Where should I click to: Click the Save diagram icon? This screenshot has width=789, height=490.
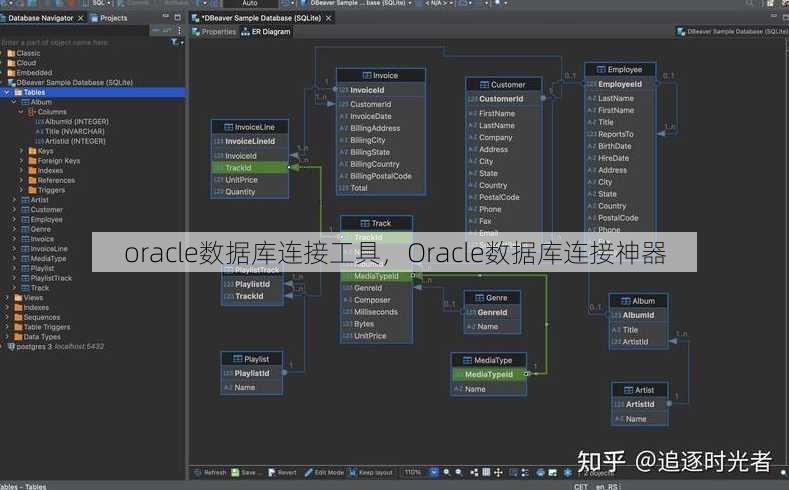(235, 472)
